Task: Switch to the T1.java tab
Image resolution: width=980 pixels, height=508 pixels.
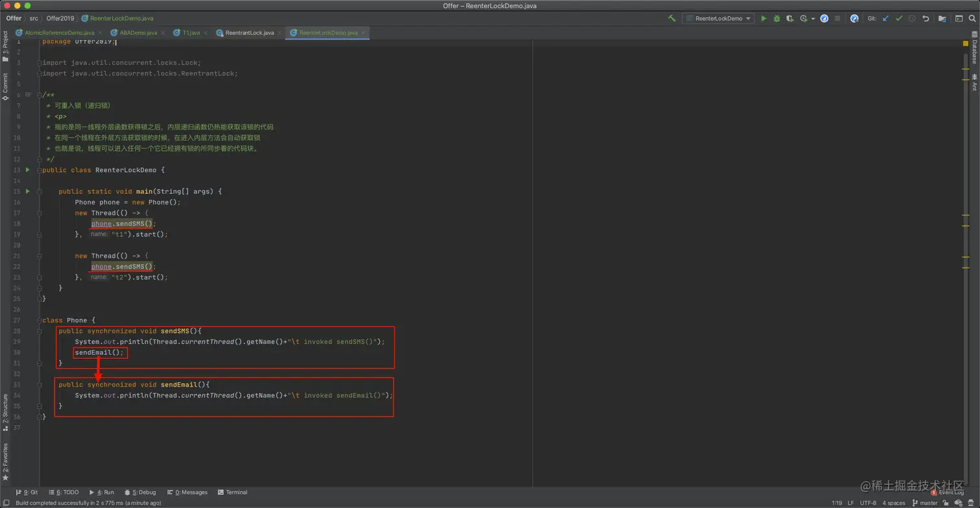Action: pyautogui.click(x=191, y=32)
